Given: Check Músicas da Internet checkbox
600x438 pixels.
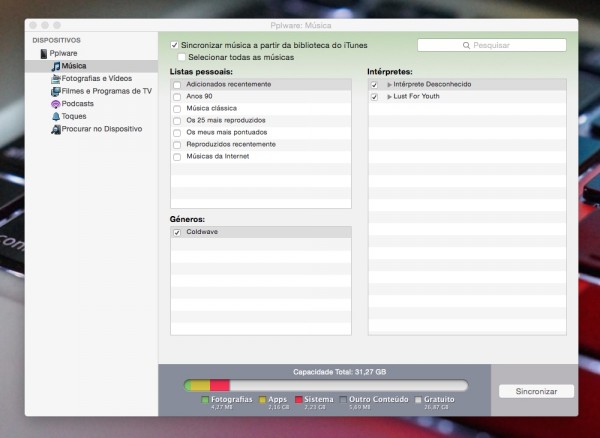Looking at the screenshot, I should pos(177,157).
